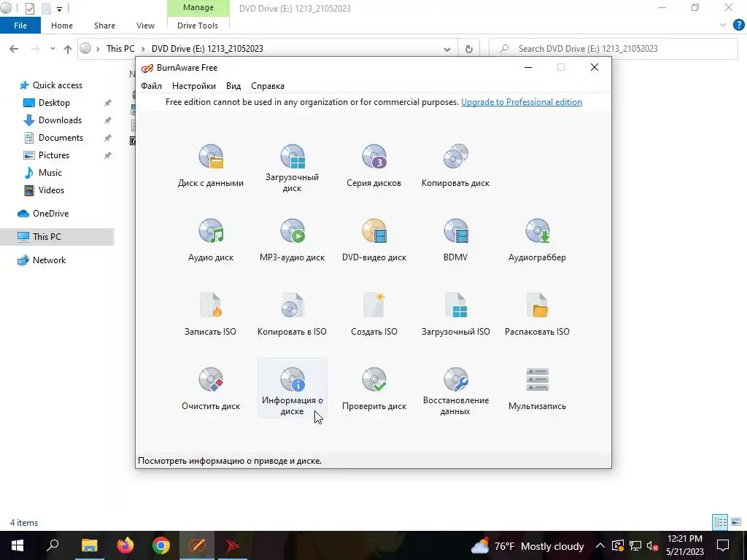The height and width of the screenshot is (560, 747).
Task: Open the Мультизапись tool
Action: [537, 389]
